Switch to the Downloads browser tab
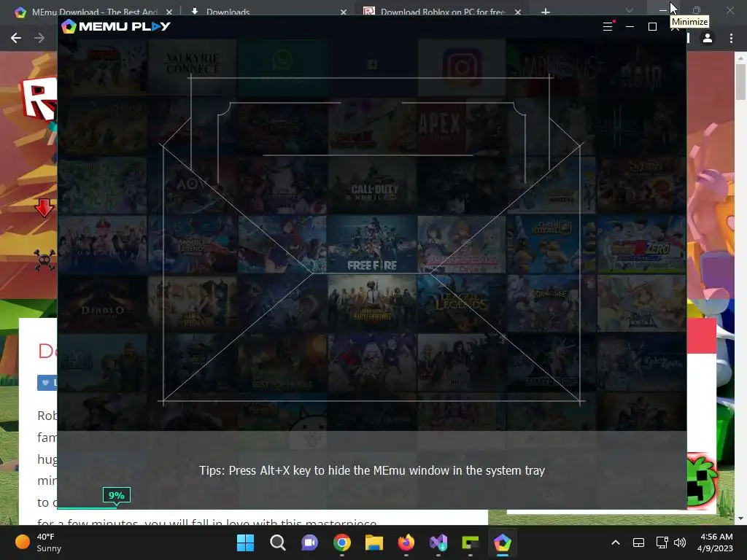This screenshot has height=560, width=747. [228, 12]
